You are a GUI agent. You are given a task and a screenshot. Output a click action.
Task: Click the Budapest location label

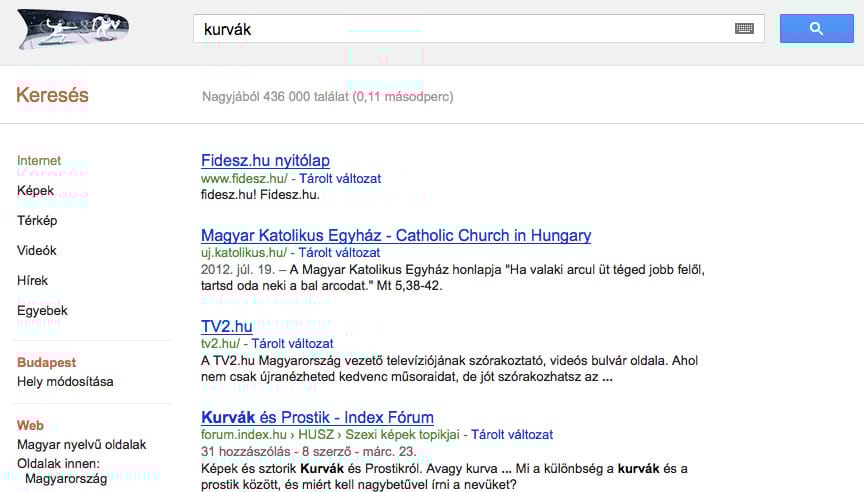point(46,363)
